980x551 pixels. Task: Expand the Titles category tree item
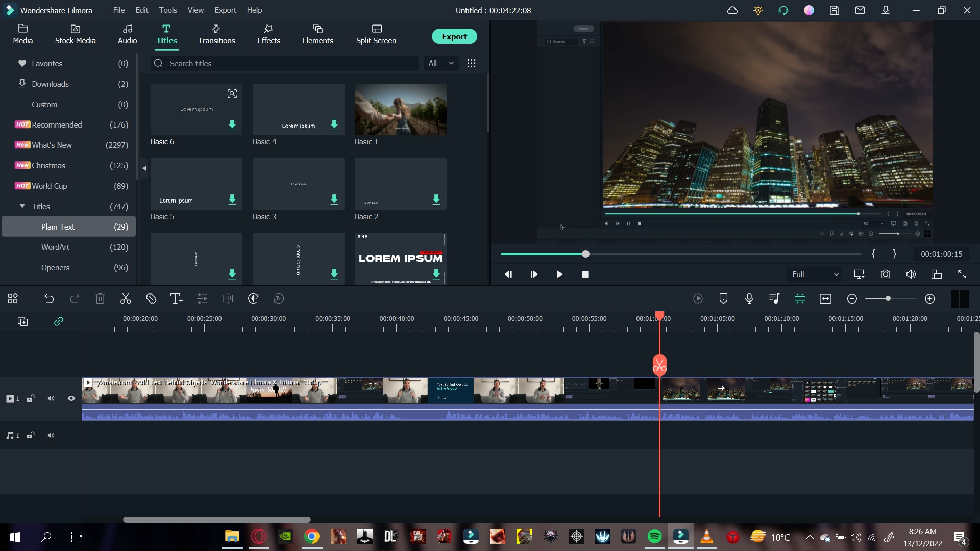22,206
